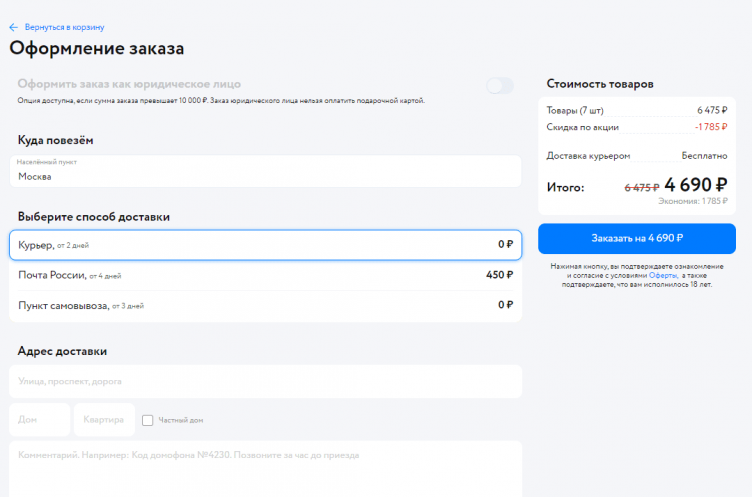Click the "Оформить заказ как юридическое лицо" label
The image size is (752, 497).
coord(129,84)
